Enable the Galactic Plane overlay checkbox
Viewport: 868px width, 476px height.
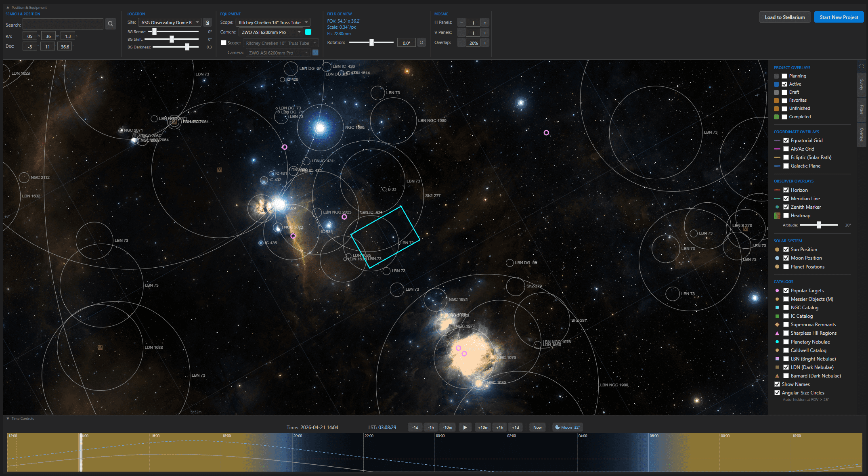pos(786,166)
